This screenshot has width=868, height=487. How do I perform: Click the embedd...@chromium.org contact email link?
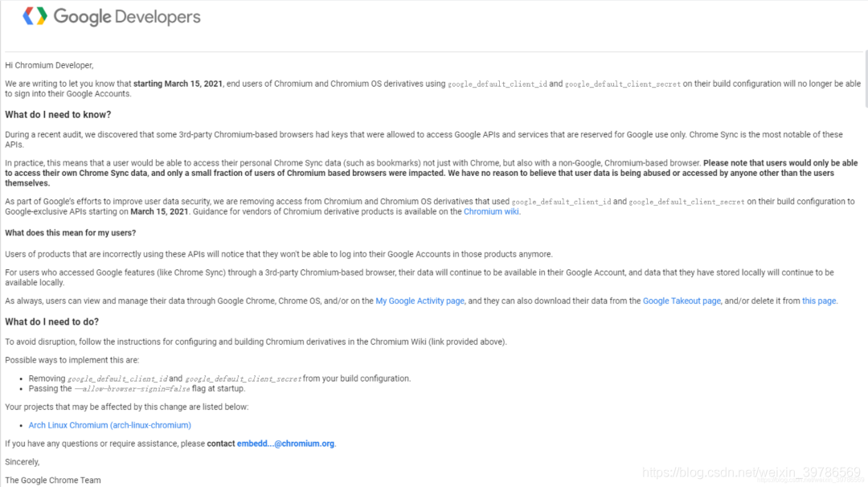click(x=285, y=444)
